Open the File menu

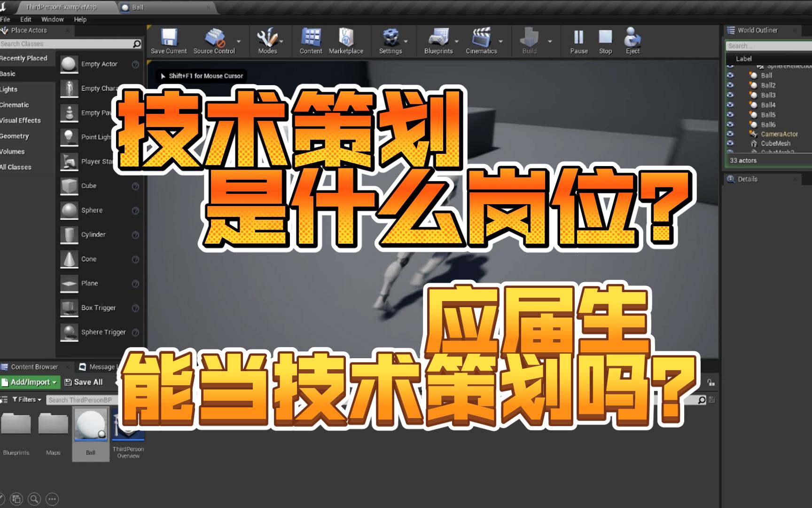point(5,19)
